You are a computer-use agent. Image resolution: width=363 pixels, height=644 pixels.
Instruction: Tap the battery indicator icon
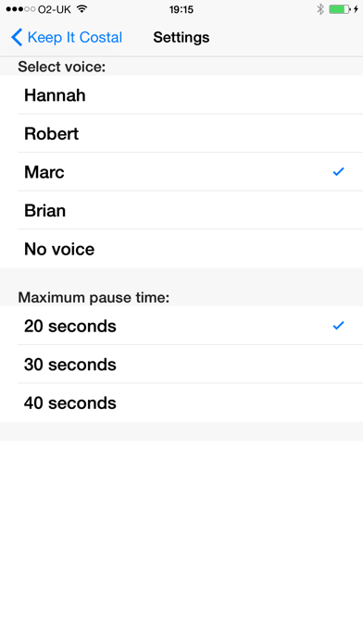pos(340,9)
